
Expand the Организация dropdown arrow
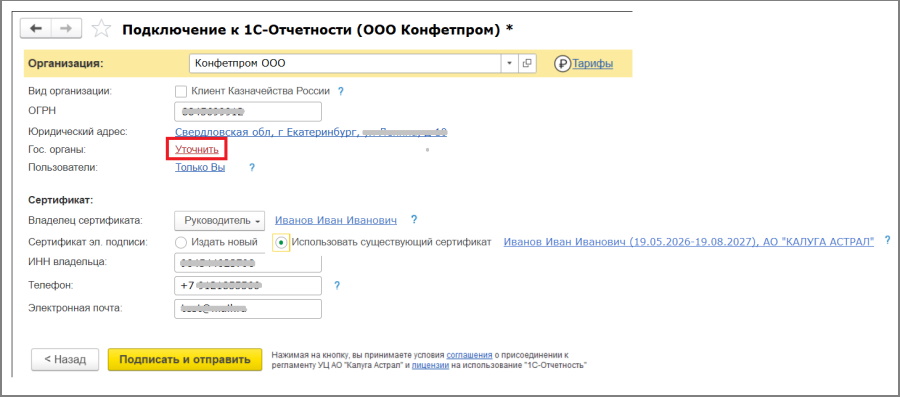[509, 64]
